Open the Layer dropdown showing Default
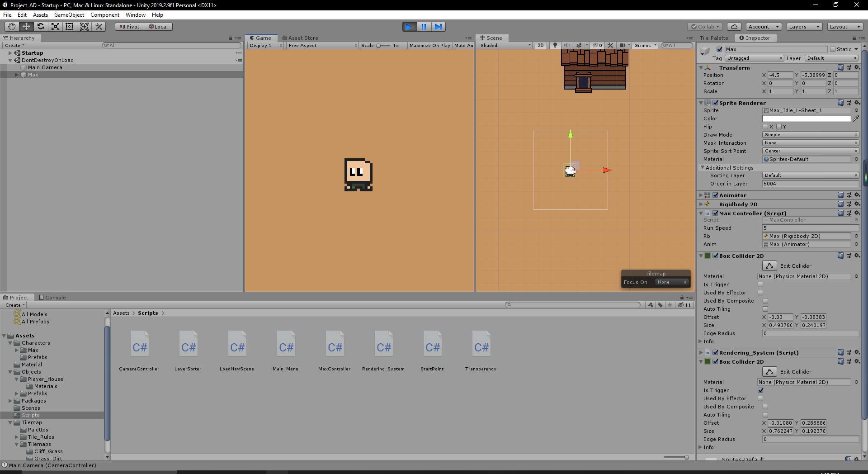This screenshot has height=474, width=868. click(x=831, y=58)
